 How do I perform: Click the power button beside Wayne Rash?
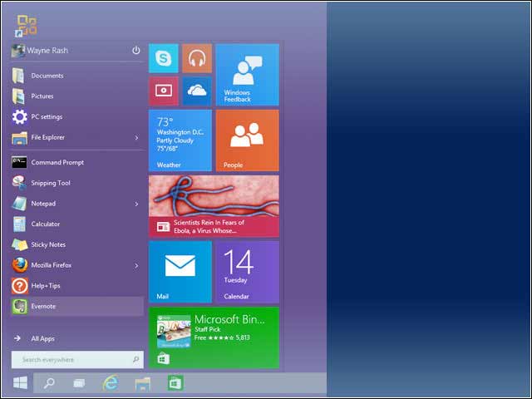point(135,50)
